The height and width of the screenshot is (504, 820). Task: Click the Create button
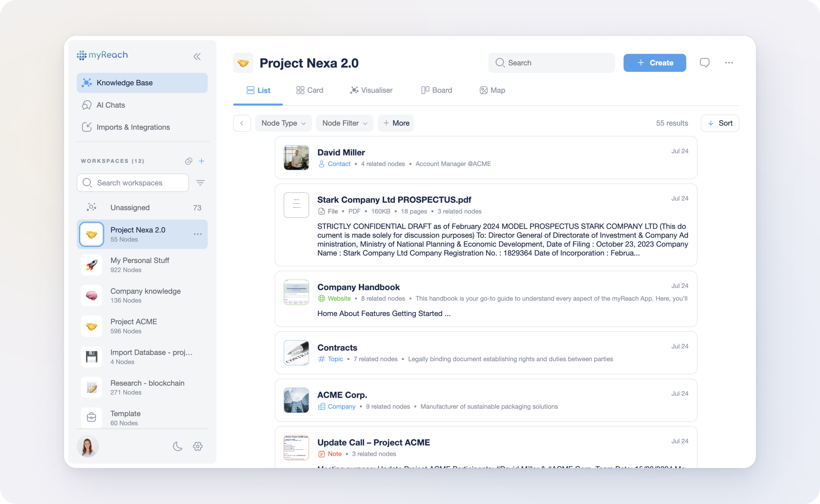pyautogui.click(x=654, y=63)
